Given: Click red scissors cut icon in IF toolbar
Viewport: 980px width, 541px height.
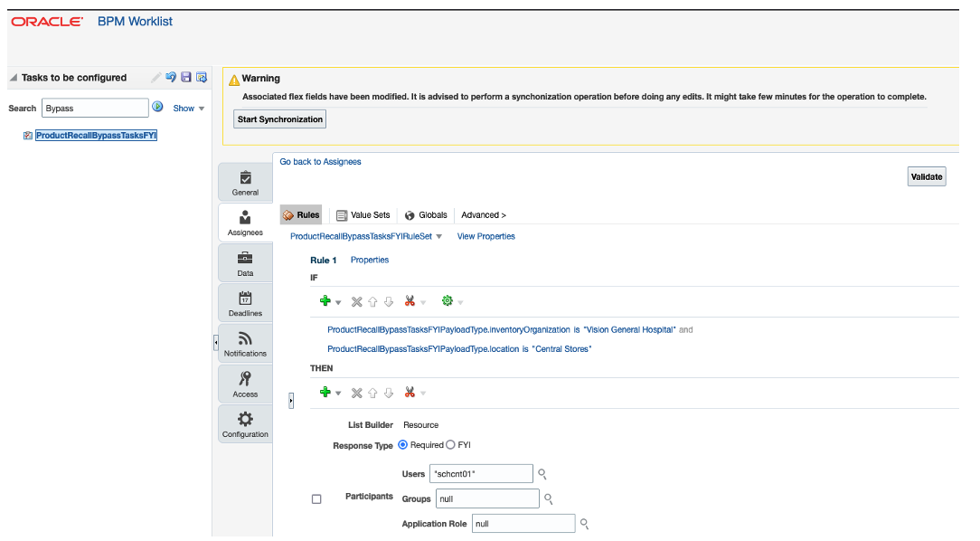Looking at the screenshot, I should 410,301.
